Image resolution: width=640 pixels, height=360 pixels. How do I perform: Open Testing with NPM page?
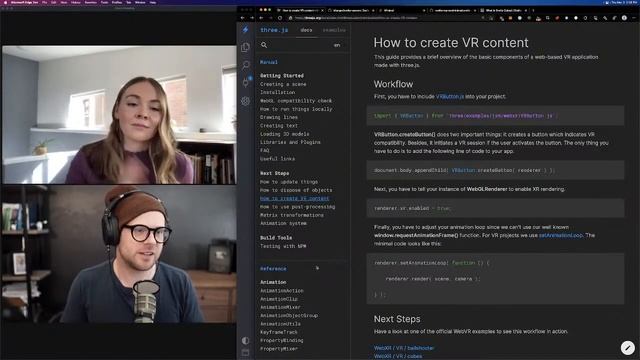283,246
